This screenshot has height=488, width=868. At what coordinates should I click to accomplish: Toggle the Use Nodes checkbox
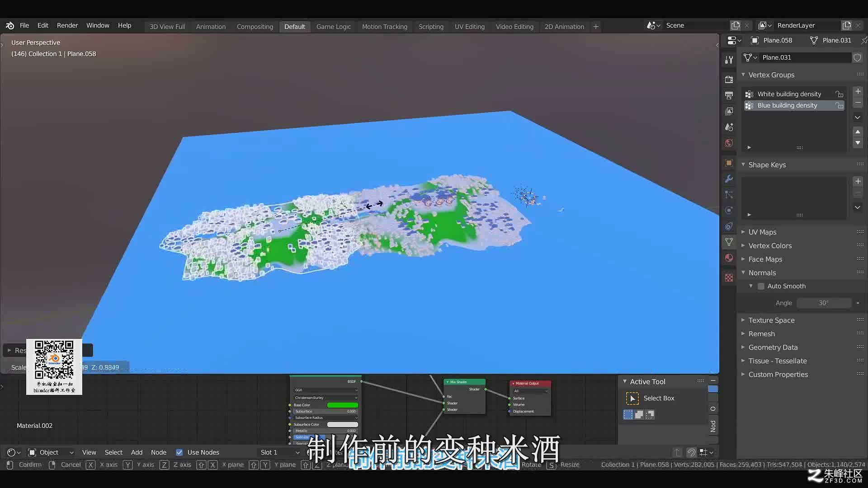click(x=179, y=452)
